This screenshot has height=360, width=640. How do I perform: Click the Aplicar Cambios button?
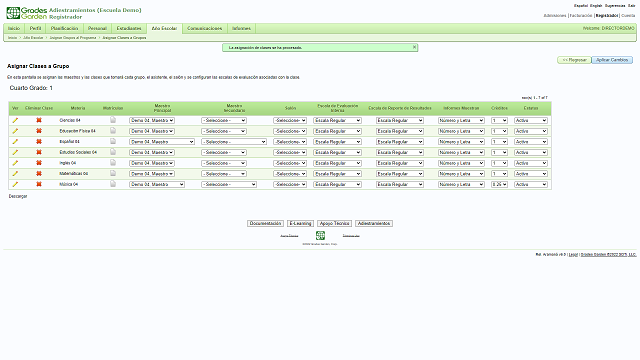click(612, 60)
